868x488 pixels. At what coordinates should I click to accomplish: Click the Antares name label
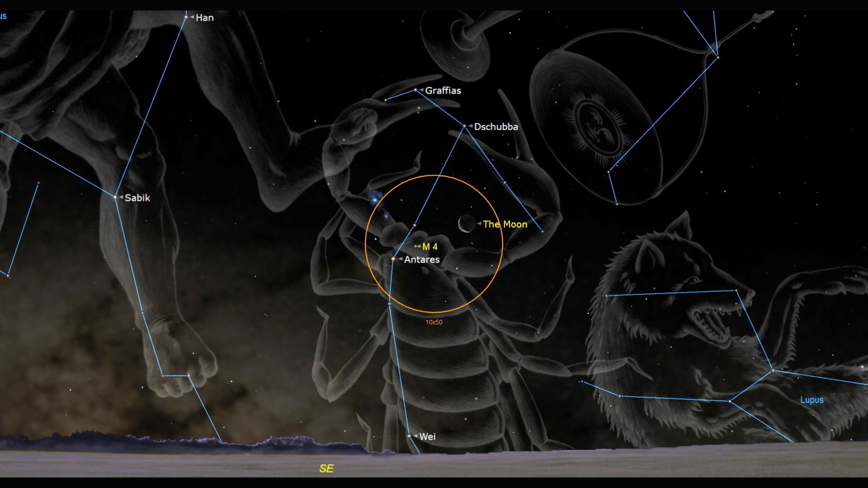[x=422, y=259]
